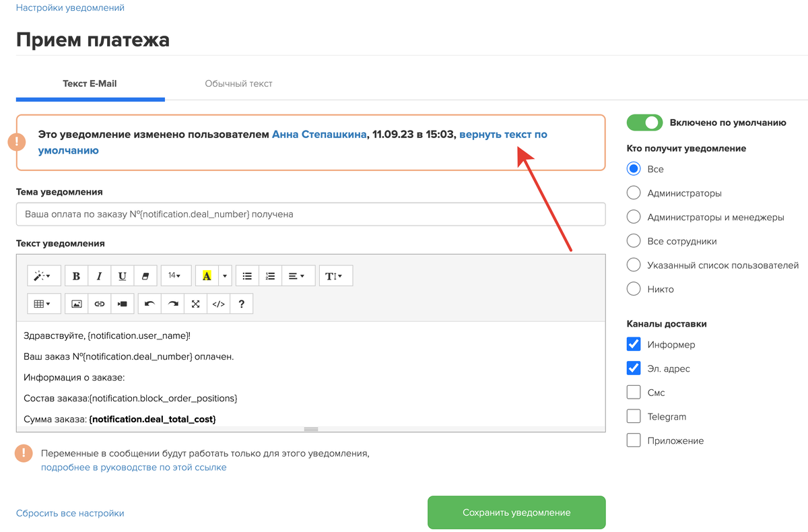This screenshot has width=808, height=532.
Task: Select the 'Все' recipient option
Action: 634,169
